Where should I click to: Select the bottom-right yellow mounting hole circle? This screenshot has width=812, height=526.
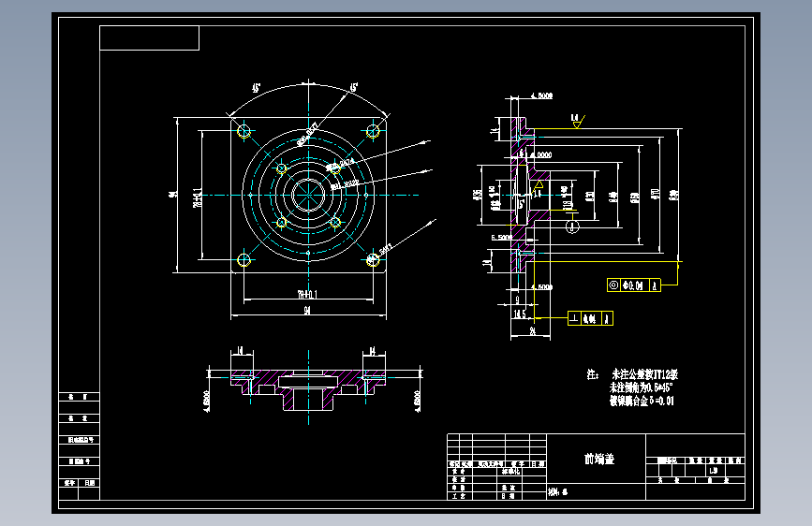pos(373,260)
